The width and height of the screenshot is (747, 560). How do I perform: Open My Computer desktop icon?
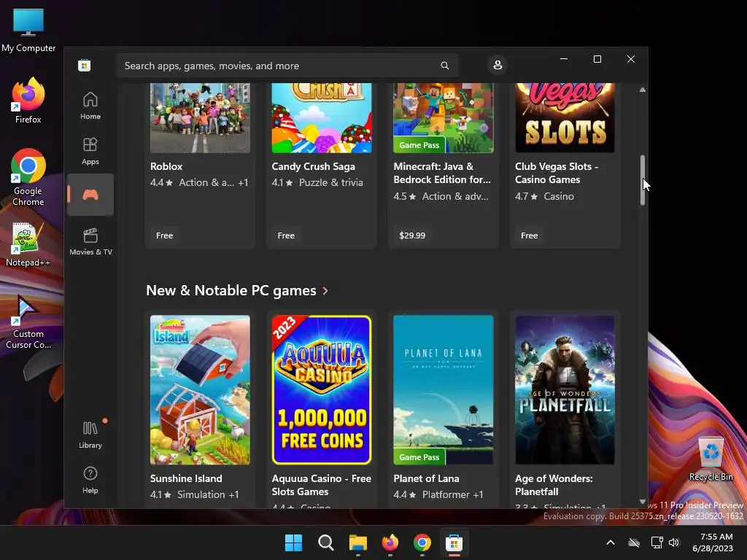28,31
